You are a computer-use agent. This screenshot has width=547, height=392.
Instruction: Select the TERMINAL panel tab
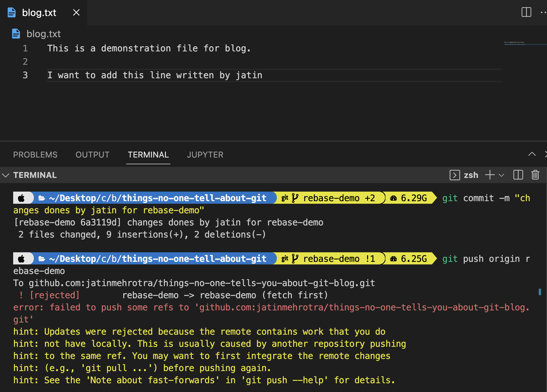[148, 155]
